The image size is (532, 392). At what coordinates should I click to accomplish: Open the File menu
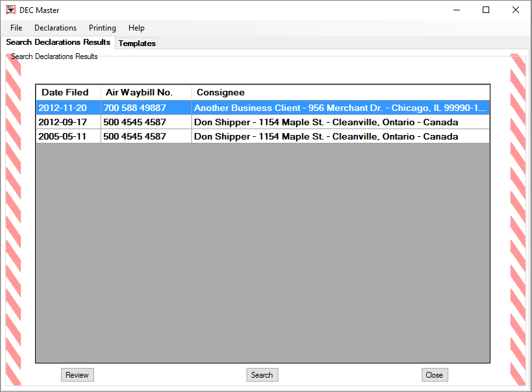tap(16, 28)
